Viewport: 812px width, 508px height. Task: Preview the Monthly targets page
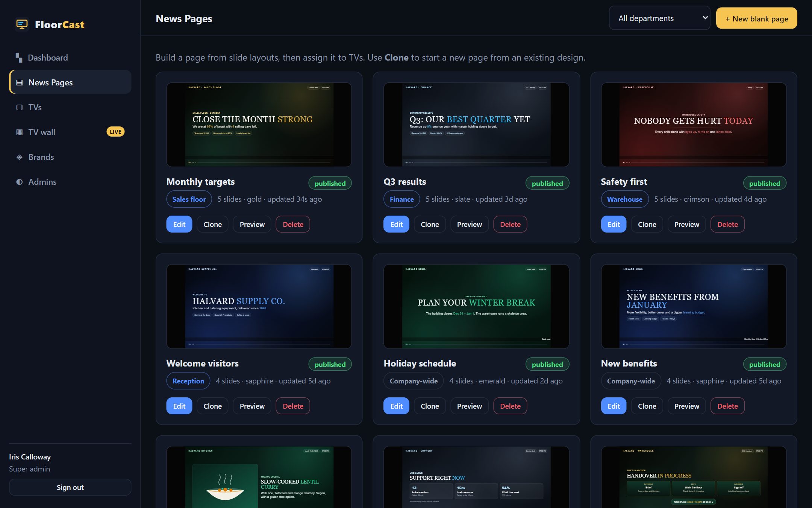coord(252,224)
